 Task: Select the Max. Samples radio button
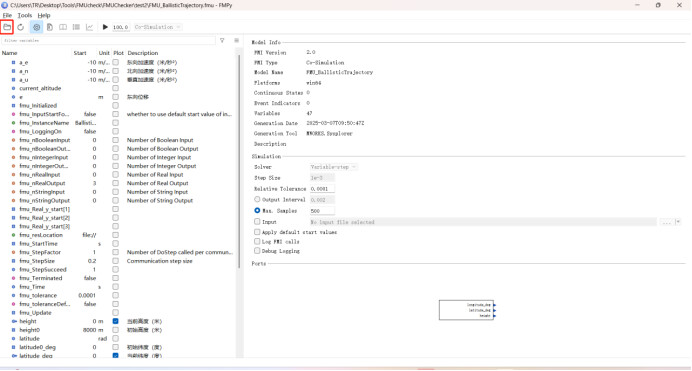[257, 210]
